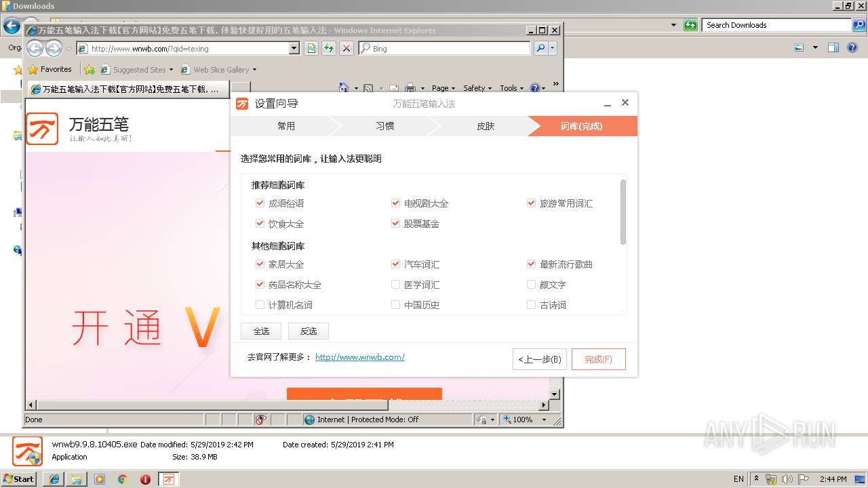Open Google Chrome from the taskbar

pos(123,479)
